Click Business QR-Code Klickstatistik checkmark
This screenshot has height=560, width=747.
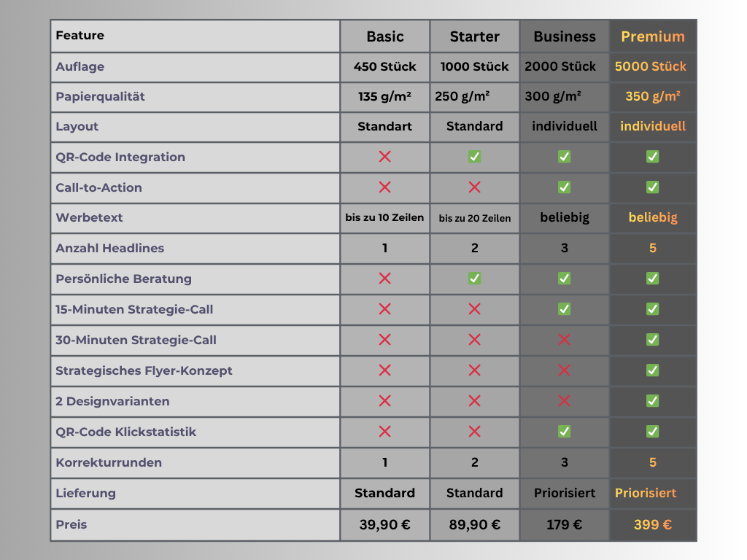pyautogui.click(x=564, y=432)
